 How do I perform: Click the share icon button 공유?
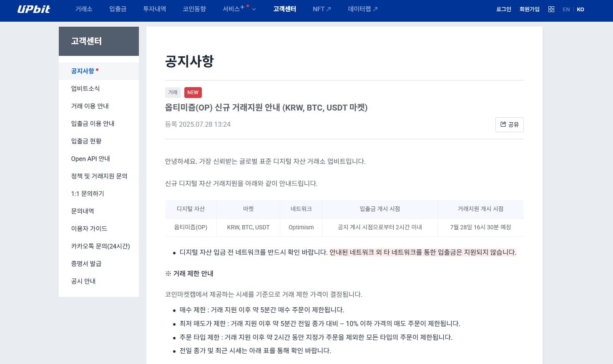pyautogui.click(x=509, y=125)
